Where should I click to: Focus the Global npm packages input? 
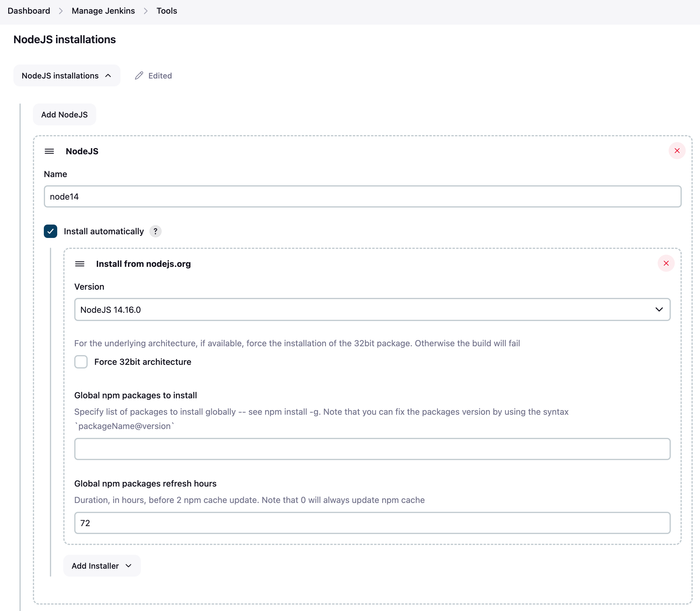click(x=372, y=449)
